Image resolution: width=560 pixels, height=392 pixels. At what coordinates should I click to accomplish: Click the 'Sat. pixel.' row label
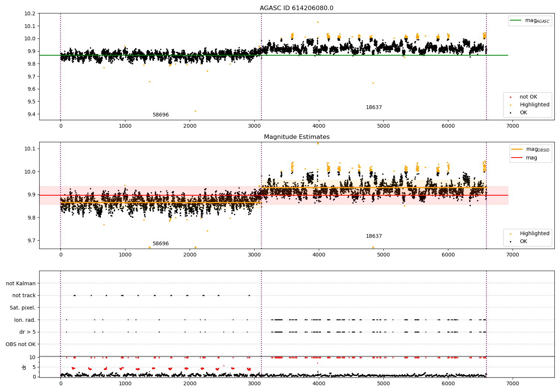click(22, 308)
